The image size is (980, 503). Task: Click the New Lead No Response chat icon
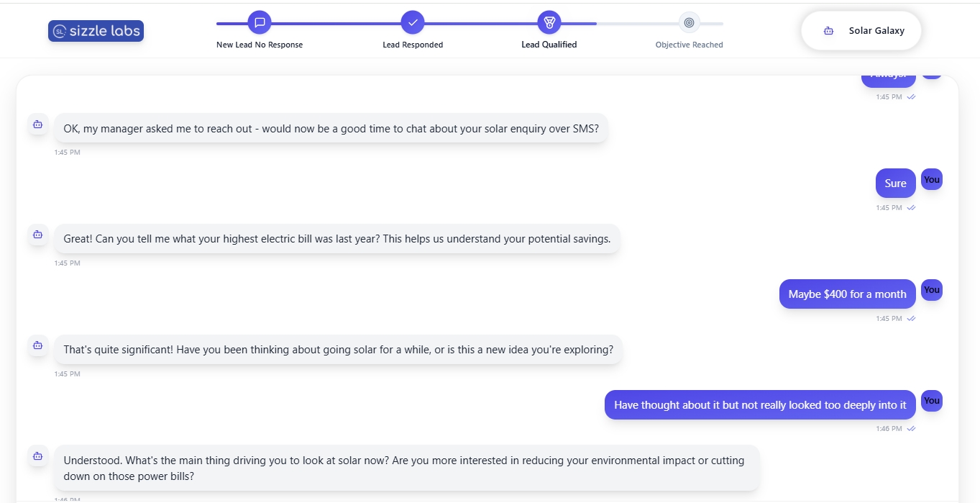coord(260,22)
